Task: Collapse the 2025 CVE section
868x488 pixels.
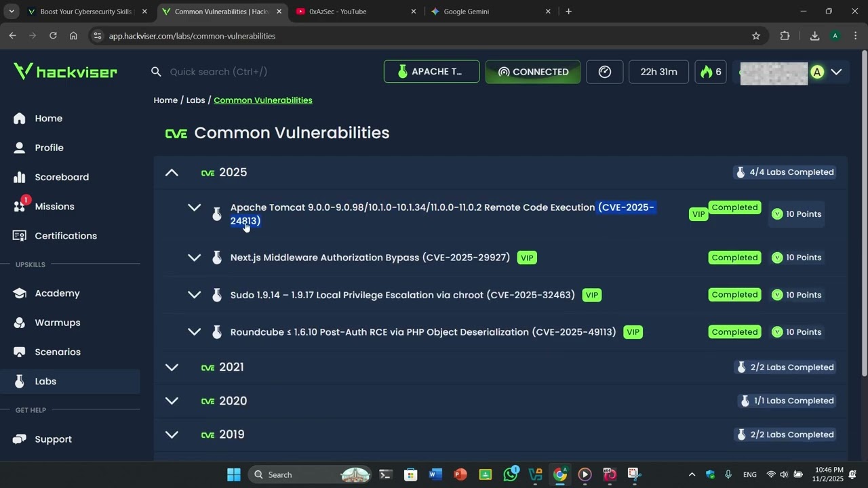Action: click(172, 172)
